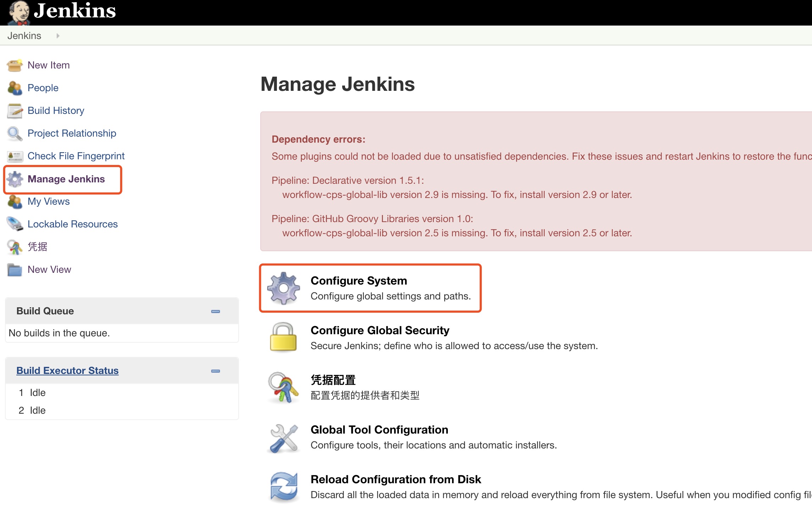Click the Configure System gear icon
This screenshot has width=812, height=518.
pos(283,288)
